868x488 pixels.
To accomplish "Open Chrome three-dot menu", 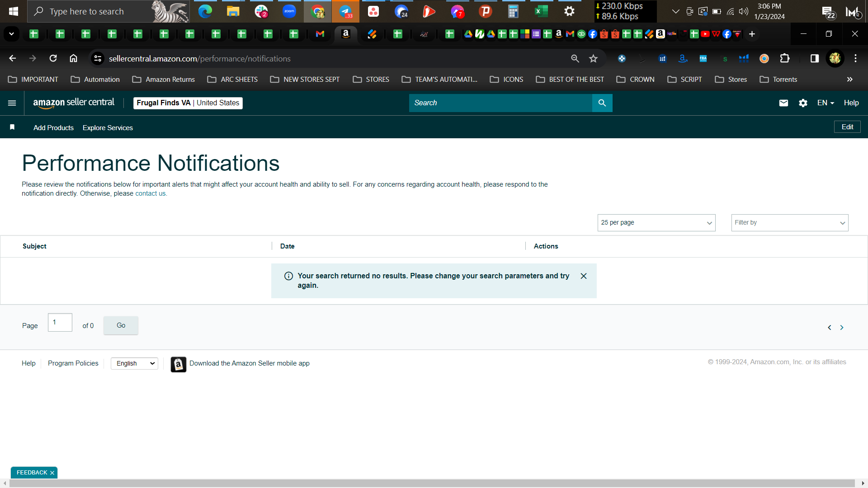I will point(855,58).
